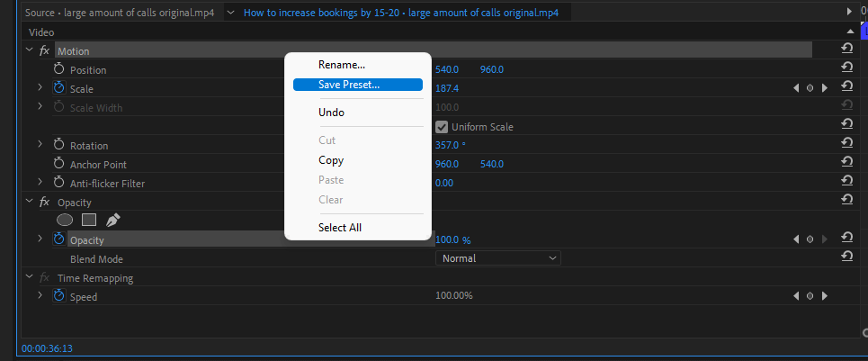Reset the Scale parameter
The width and height of the screenshot is (868, 361).
click(x=846, y=86)
